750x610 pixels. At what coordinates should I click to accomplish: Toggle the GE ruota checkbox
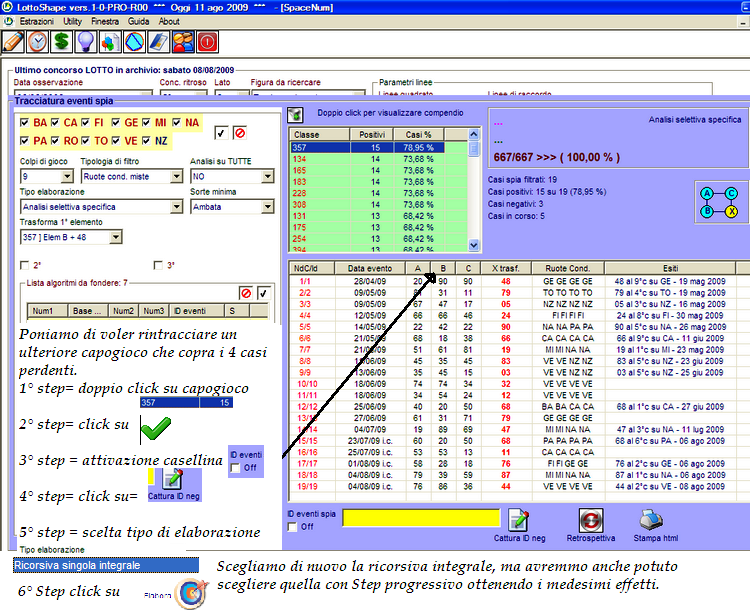[x=116, y=122]
